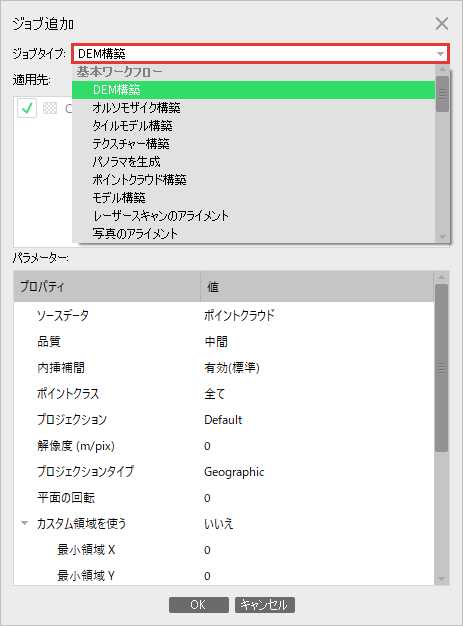This screenshot has height=626, width=463.
Task: Close the ジョブ追加 dialog
Action: pyautogui.click(x=442, y=24)
